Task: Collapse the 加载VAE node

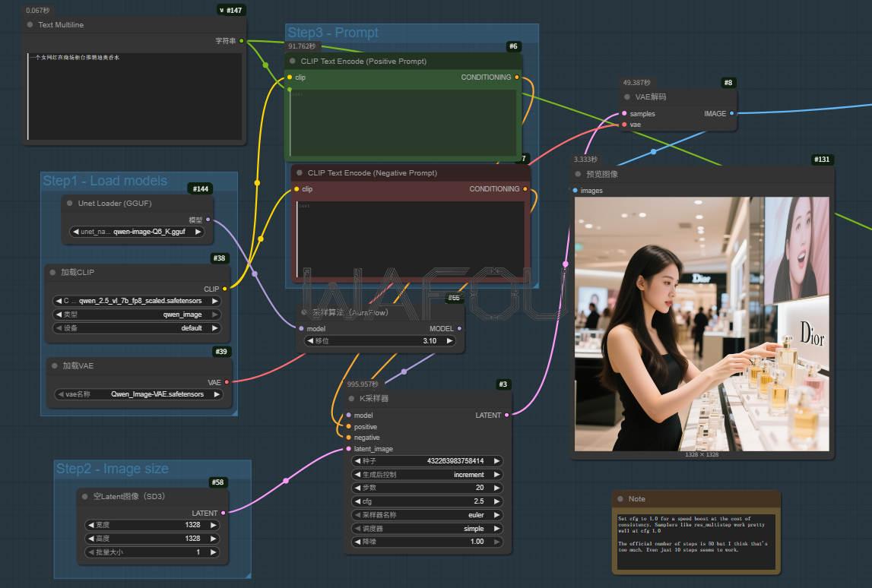Action: (55, 365)
